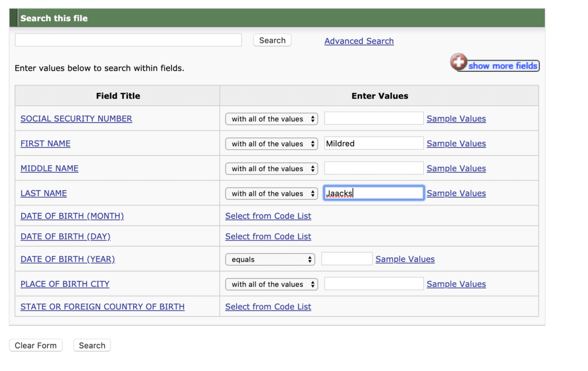This screenshot has height=371, width=588.
Task: Open Sample Values for LAST NAME
Action: point(456,193)
